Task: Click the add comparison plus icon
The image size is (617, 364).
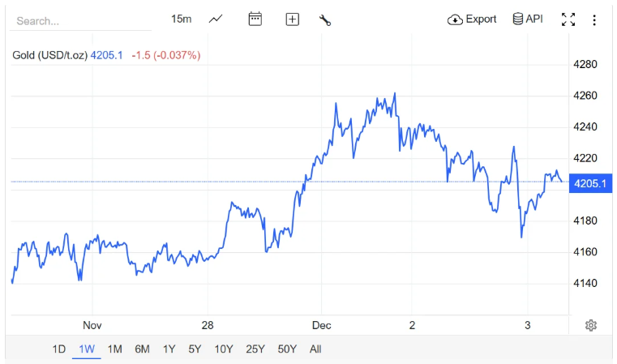Action: [293, 19]
